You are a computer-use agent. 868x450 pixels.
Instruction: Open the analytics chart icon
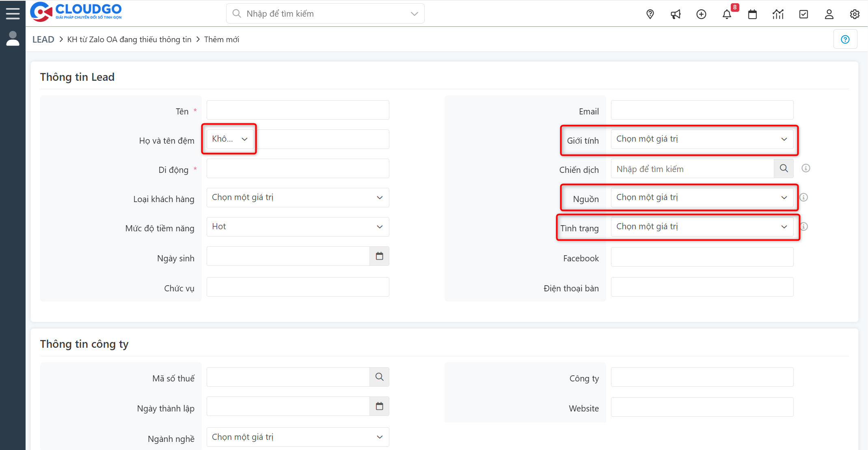click(x=778, y=14)
